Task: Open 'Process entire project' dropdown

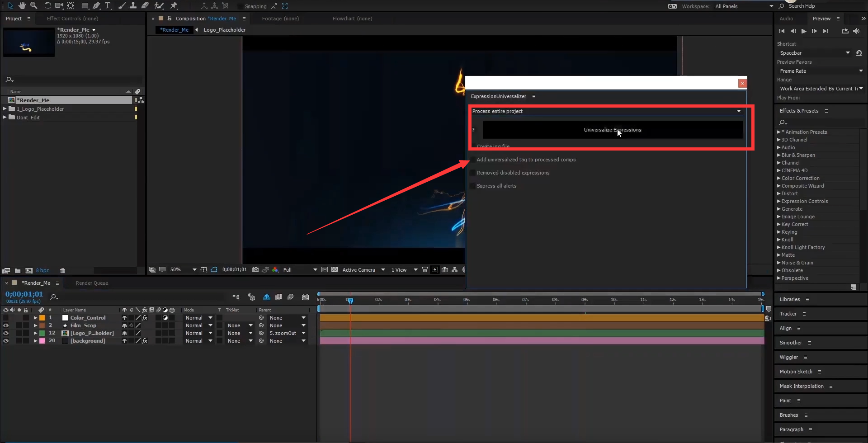Action: pyautogui.click(x=607, y=111)
